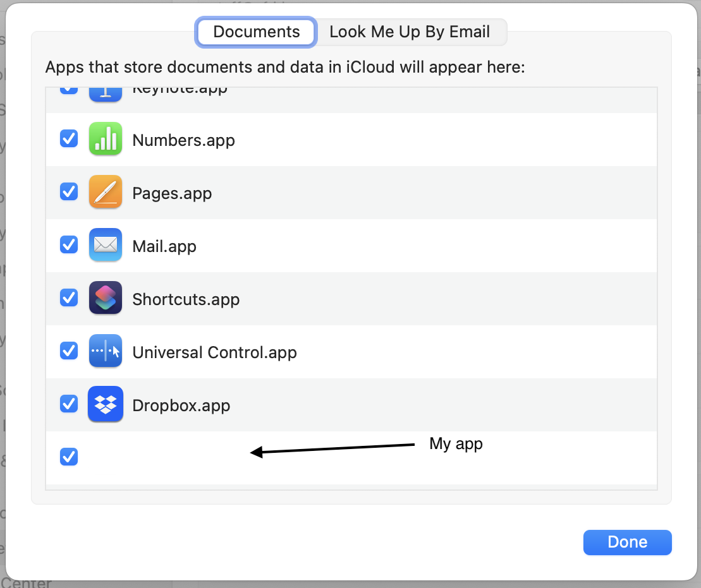Viewport: 701px width, 588px height.
Task: Select the Dropbox.app row label
Action: click(181, 405)
